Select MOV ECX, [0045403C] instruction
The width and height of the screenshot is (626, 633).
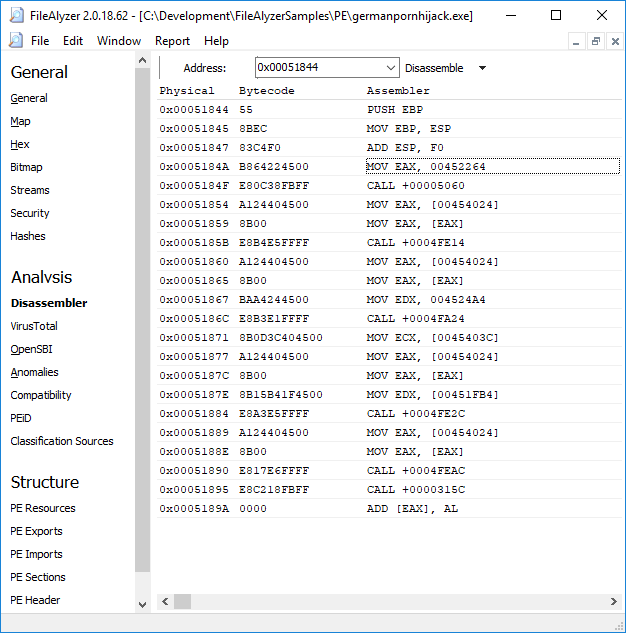(x=433, y=337)
